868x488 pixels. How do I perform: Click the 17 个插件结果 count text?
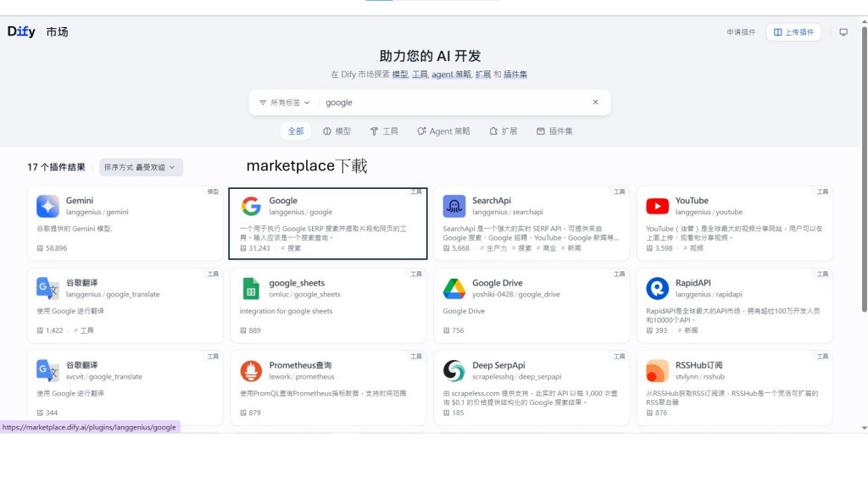click(57, 167)
